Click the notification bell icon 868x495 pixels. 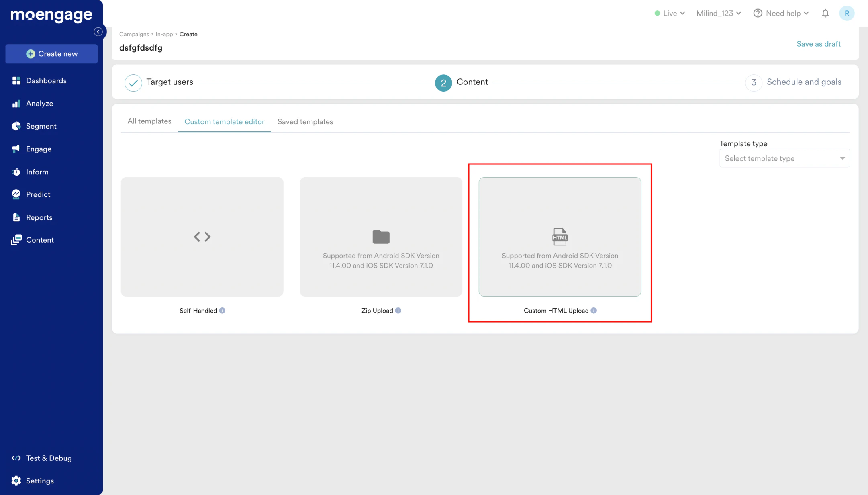(825, 14)
